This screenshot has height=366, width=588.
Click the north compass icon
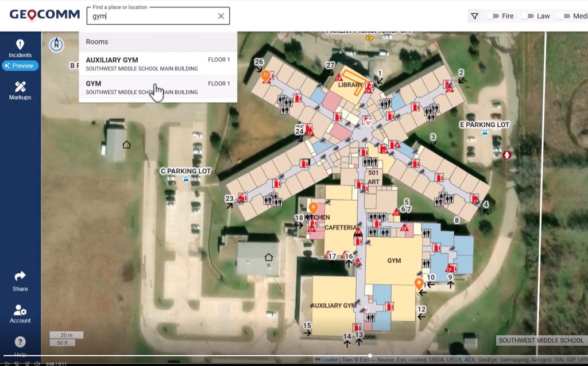coord(57,45)
